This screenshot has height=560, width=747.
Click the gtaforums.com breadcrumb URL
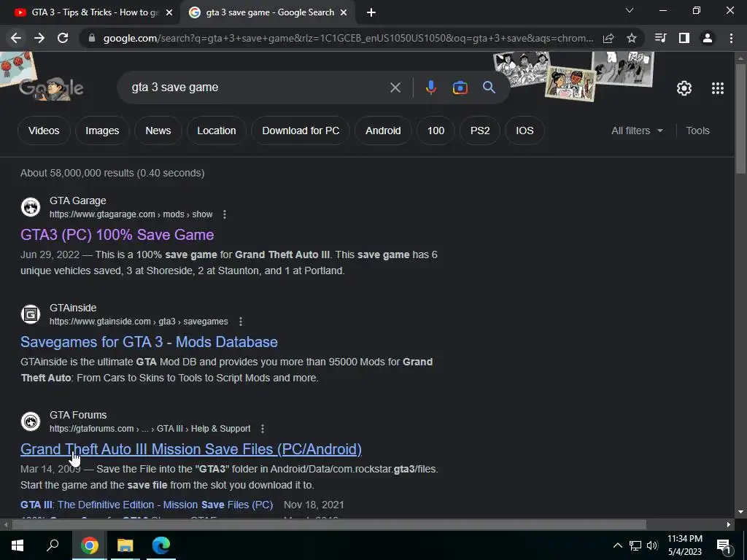click(x=150, y=429)
